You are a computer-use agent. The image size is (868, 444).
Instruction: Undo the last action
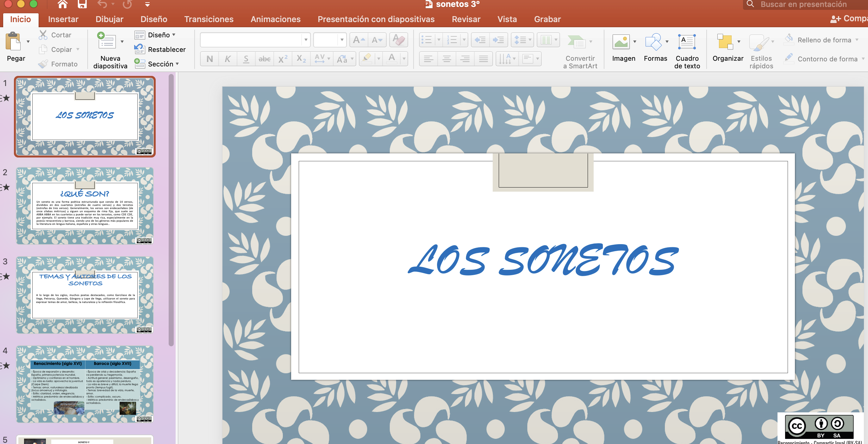click(102, 4)
